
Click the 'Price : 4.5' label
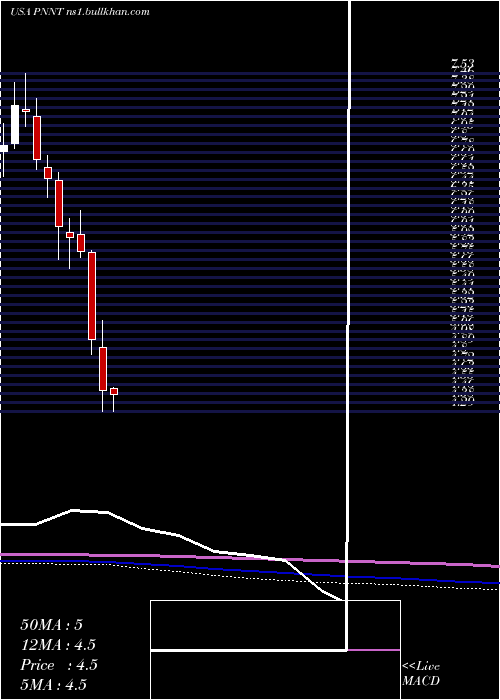click(x=59, y=665)
